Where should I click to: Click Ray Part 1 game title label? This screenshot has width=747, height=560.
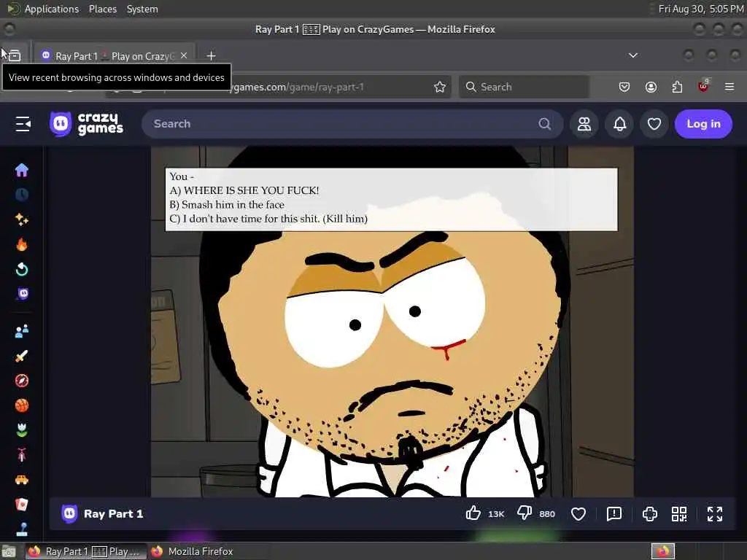pos(113,514)
